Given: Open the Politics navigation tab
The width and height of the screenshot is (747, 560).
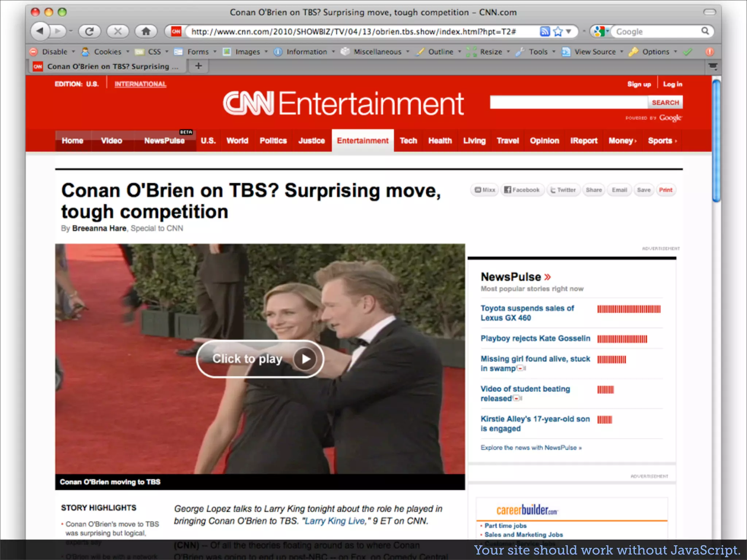Looking at the screenshot, I should coord(273,141).
